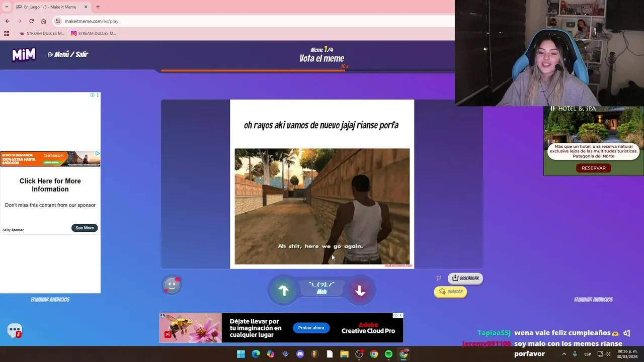Click the GTA meme image
Image resolution: width=644 pixels, height=362 pixels.
click(322, 206)
